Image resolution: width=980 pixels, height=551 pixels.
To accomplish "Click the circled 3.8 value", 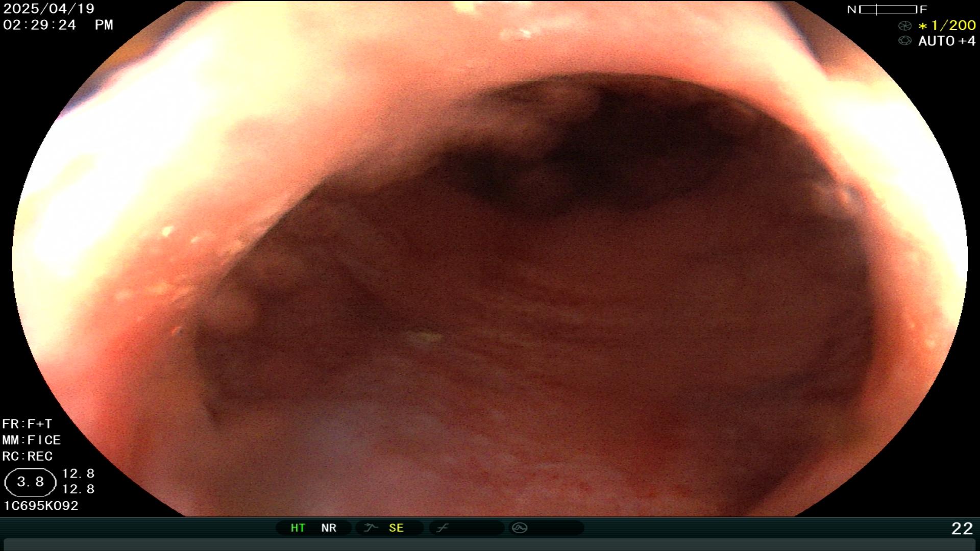I will pos(30,482).
